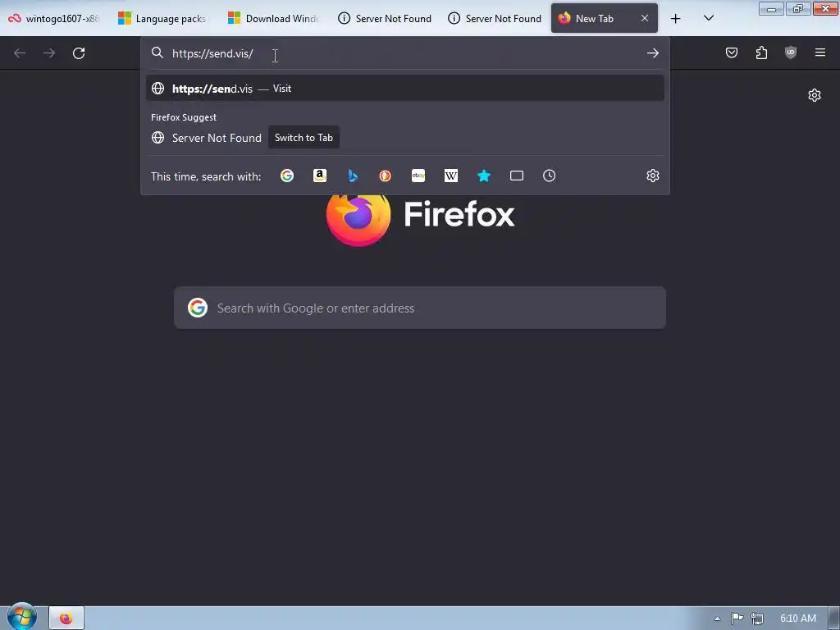Open the Firefox hamburger menu
The width and height of the screenshot is (840, 630).
click(x=820, y=52)
